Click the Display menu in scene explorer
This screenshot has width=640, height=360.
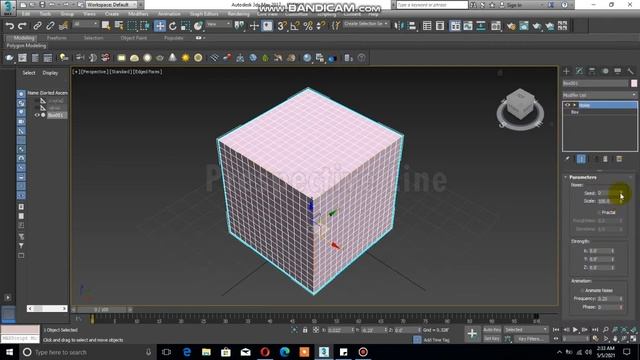50,73
